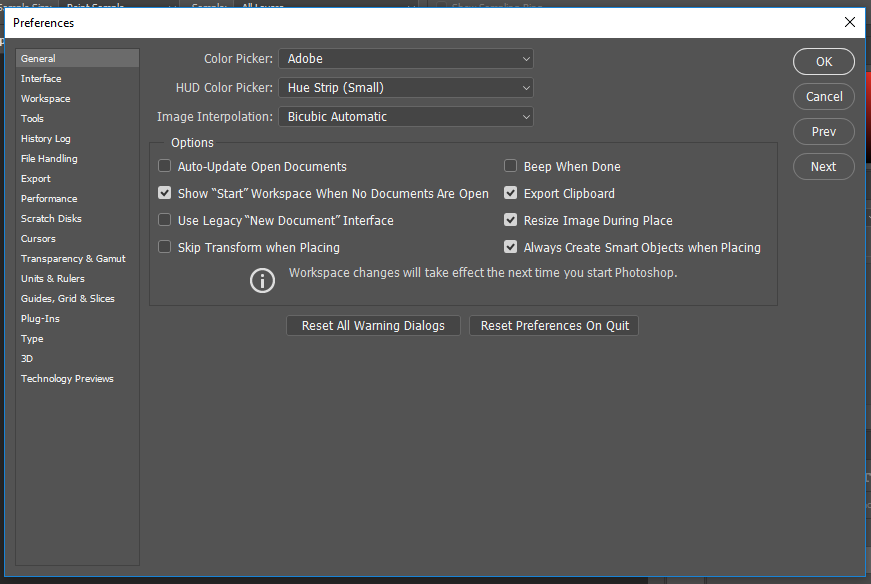The width and height of the screenshot is (871, 584).
Task: Click the info icon beside workspace changes note
Action: click(262, 280)
